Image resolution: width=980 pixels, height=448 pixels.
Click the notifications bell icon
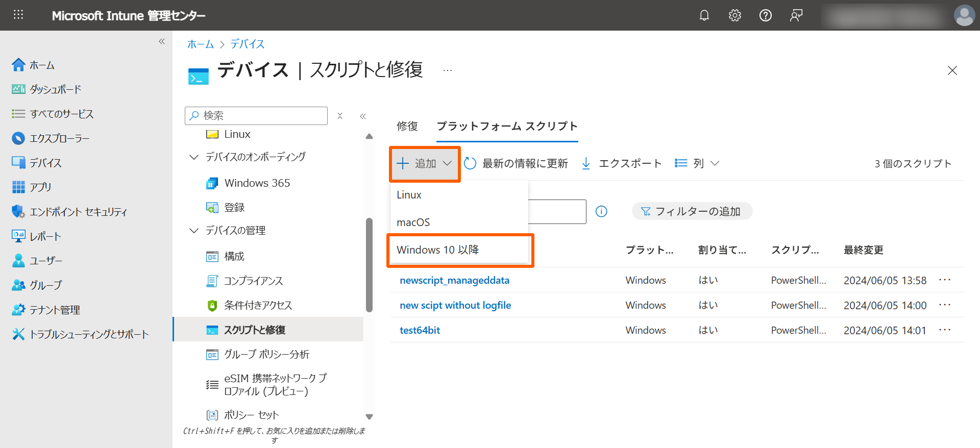point(704,15)
